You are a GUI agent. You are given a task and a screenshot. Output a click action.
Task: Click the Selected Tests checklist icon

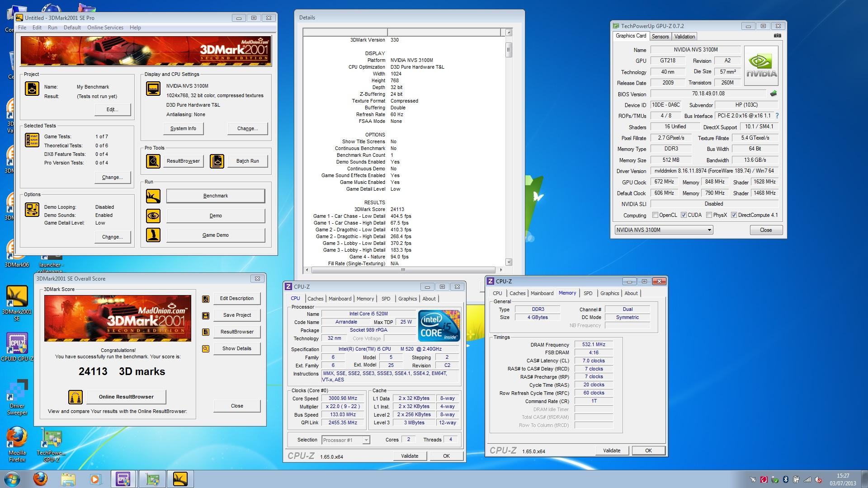pos(32,141)
